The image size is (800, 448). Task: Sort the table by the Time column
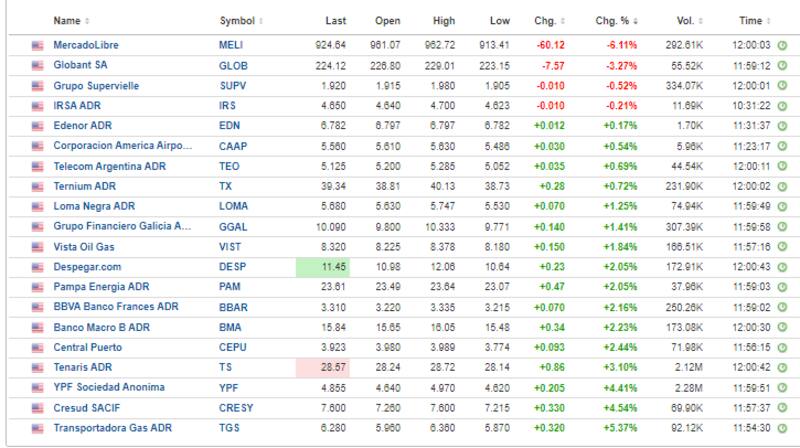point(752,20)
